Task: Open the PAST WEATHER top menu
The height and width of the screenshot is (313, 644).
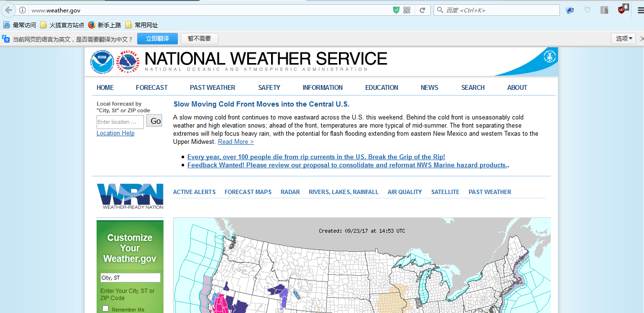Action: pos(212,87)
